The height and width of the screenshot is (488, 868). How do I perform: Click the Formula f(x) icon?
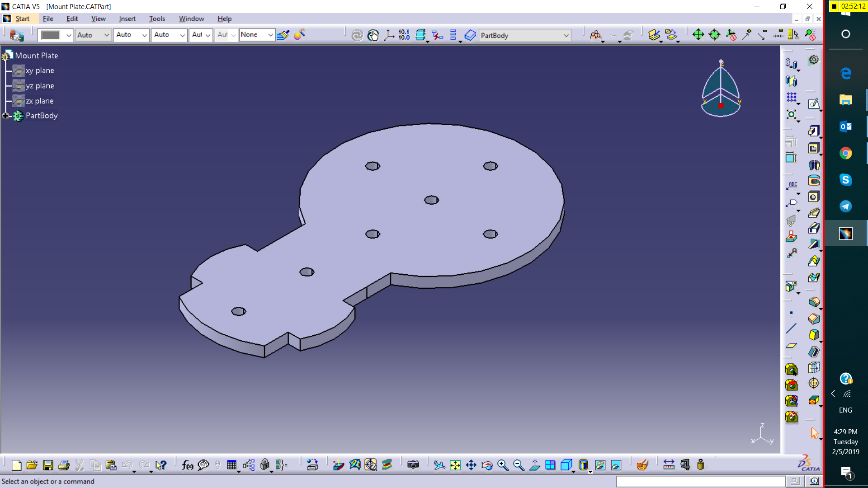click(x=187, y=465)
